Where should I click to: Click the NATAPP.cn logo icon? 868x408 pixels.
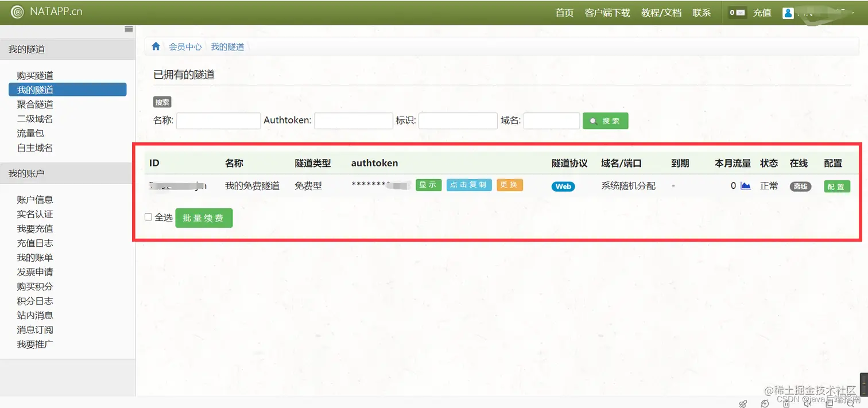coord(18,11)
